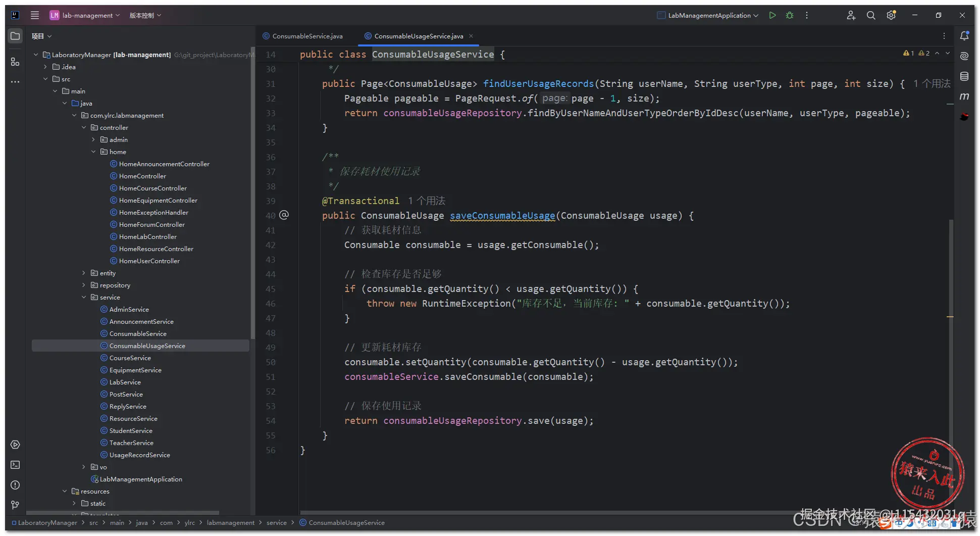Viewport: 980px width, 536px height.
Task: Click the project tree vertical scrollbar
Action: tap(252, 192)
